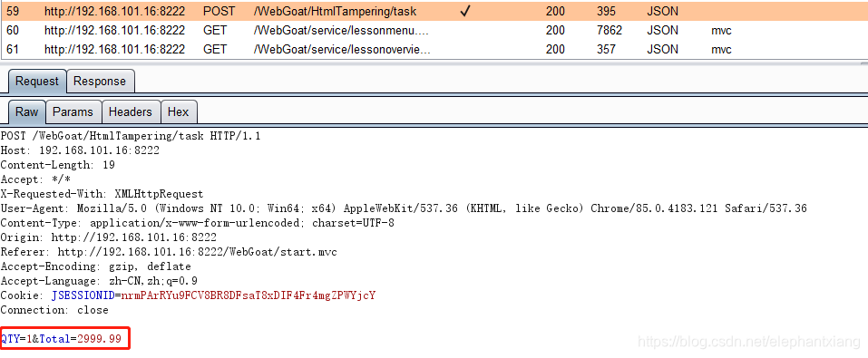Screen dimensions: 868x358
Task: Click the Content-Type header line
Action: point(197,223)
